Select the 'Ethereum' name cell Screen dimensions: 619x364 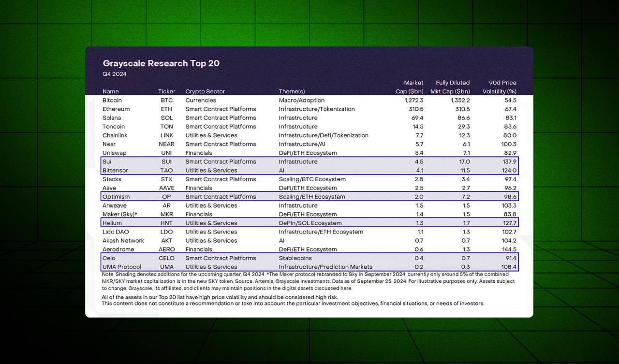pos(116,109)
